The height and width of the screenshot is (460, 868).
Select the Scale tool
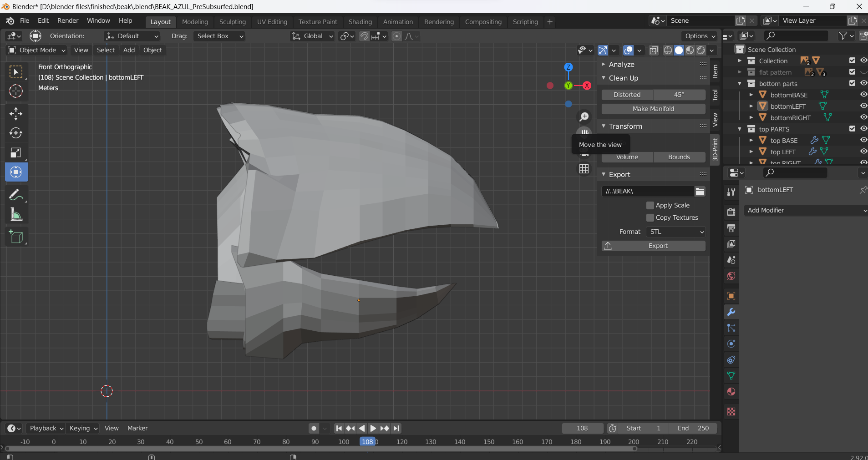(16, 152)
